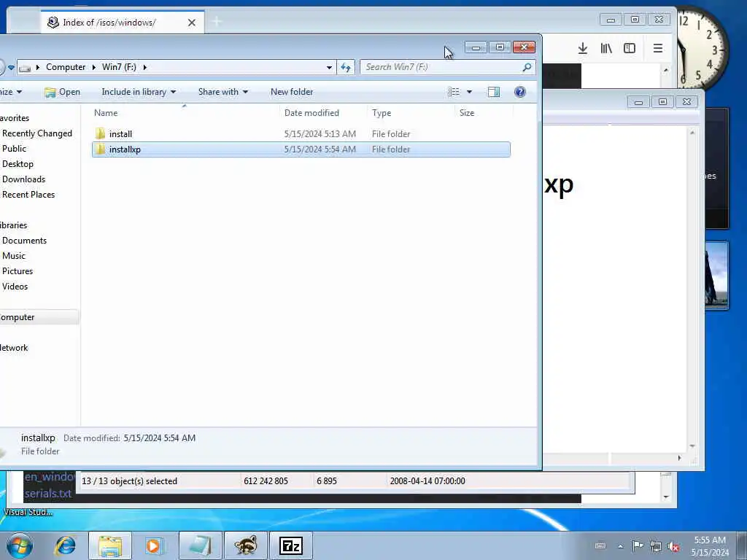This screenshot has height=560, width=747.
Task: Click the Open toolbar button
Action: tap(63, 92)
